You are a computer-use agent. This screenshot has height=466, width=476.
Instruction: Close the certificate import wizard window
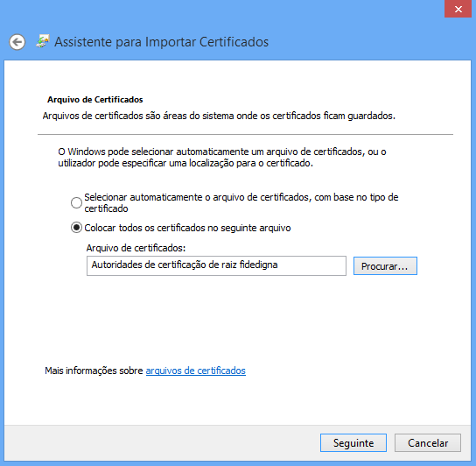[x=458, y=9]
